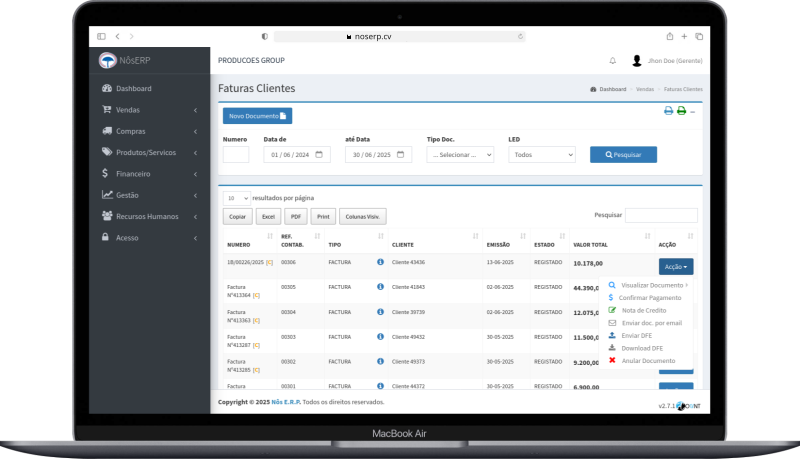Click the Vendas cart icon
800x459 pixels.
[107, 109]
